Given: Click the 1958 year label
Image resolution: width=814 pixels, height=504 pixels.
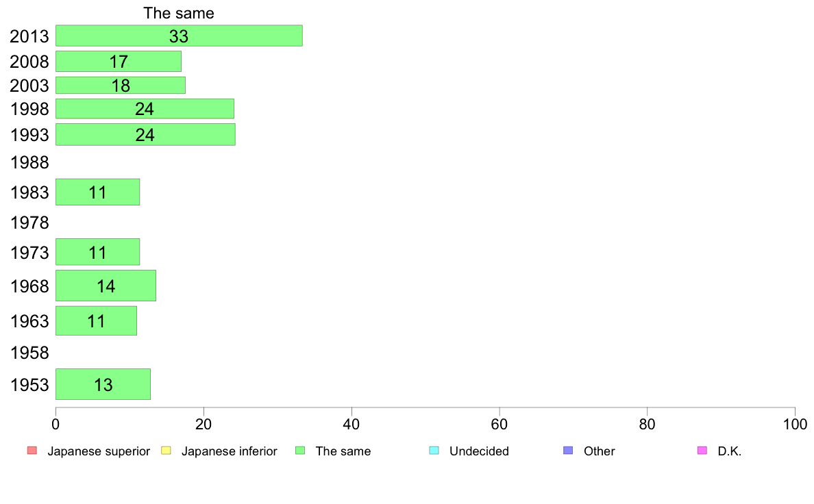Looking at the screenshot, I should [29, 353].
